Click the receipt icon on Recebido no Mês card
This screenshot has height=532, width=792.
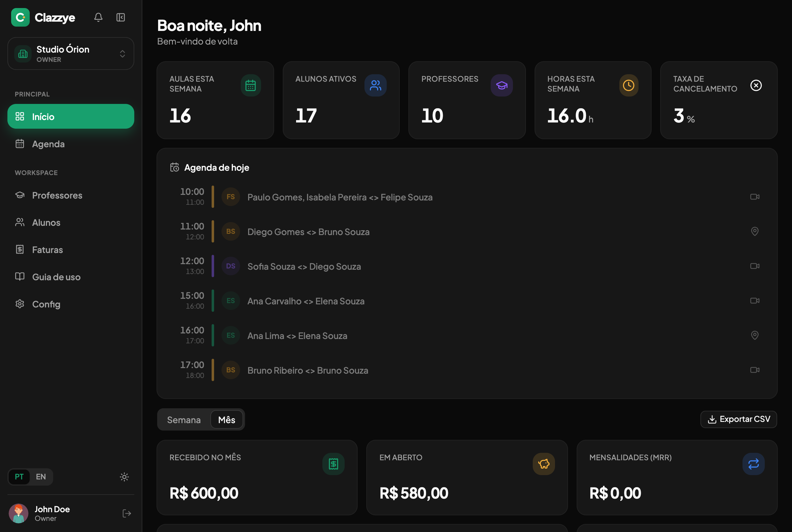[x=333, y=464]
